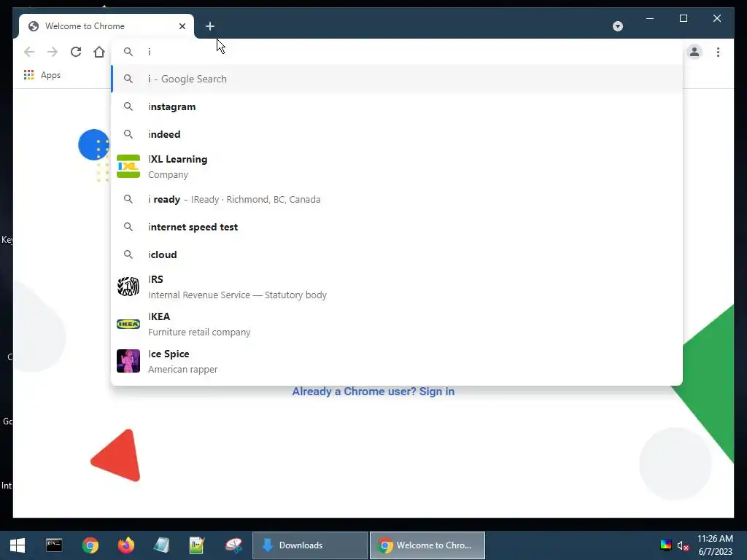Close the Welcome to Chrome tab
This screenshot has width=747, height=560.
point(182,26)
